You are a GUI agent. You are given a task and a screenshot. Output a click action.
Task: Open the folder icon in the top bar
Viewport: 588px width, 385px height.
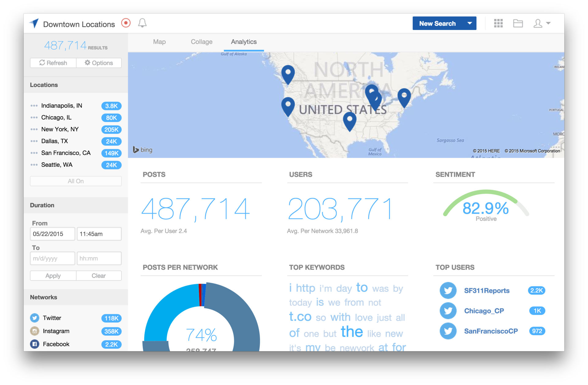(518, 23)
